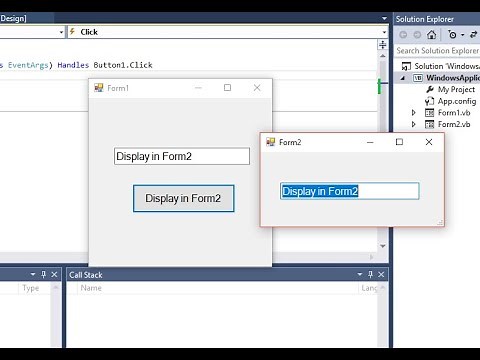Open the left class name dropdown arrow
Image resolution: width=480 pixels, height=360 pixels.
(61, 32)
